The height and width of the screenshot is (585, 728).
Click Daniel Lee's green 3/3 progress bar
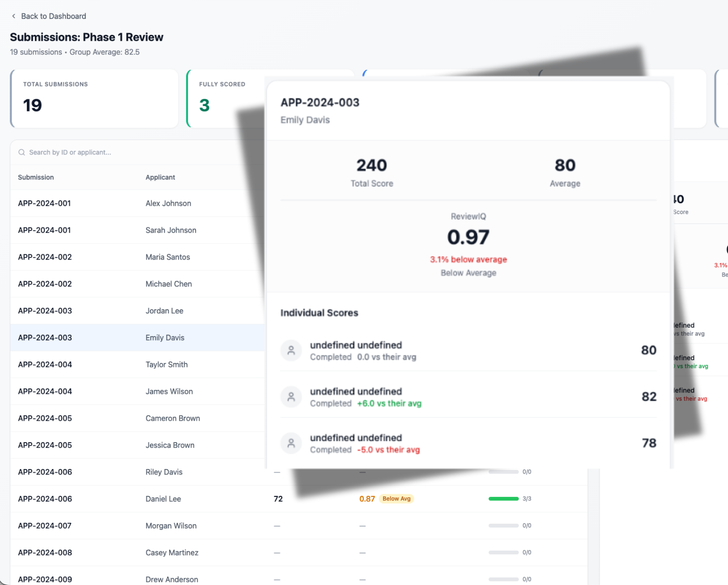[503, 498]
